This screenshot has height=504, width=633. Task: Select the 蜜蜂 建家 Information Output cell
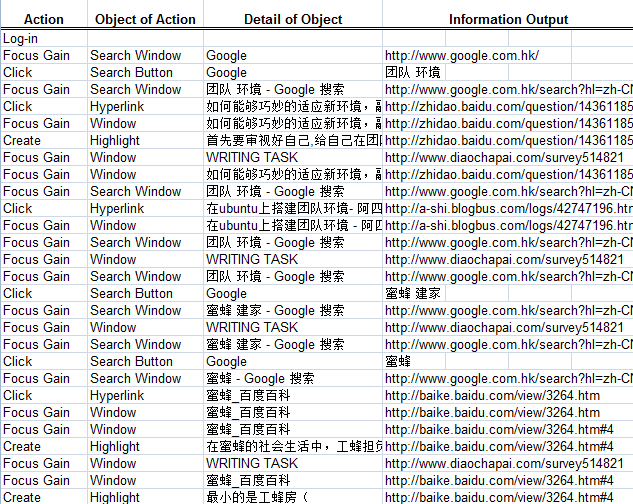(x=413, y=294)
